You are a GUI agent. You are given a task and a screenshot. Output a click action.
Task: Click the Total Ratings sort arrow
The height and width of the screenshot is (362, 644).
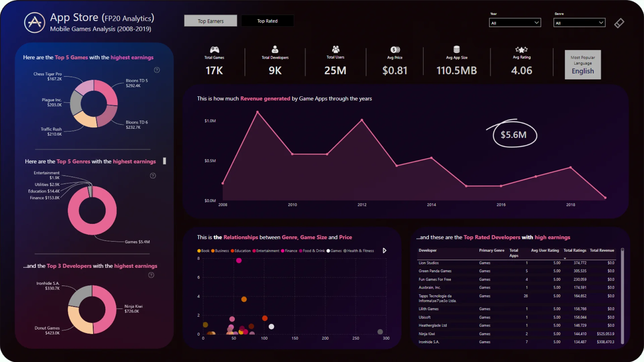point(565,258)
